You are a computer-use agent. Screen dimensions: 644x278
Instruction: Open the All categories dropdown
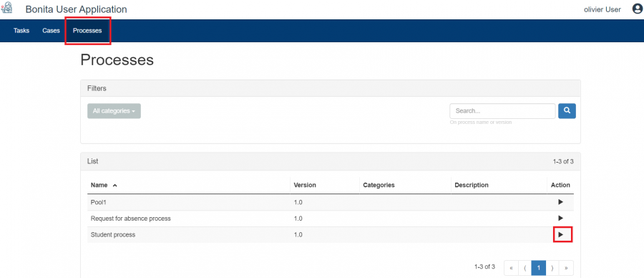[114, 111]
